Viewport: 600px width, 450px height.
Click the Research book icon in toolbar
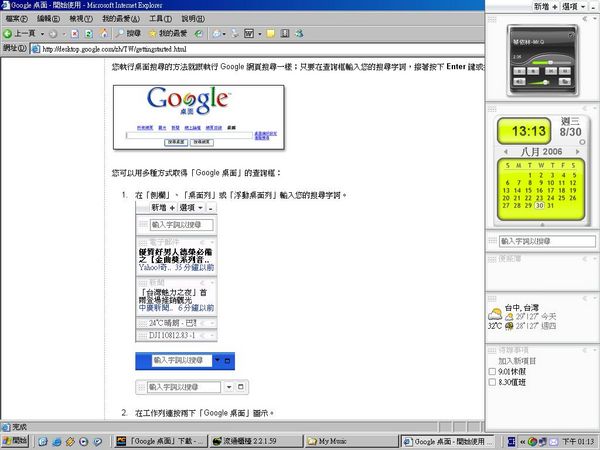pos(285,34)
